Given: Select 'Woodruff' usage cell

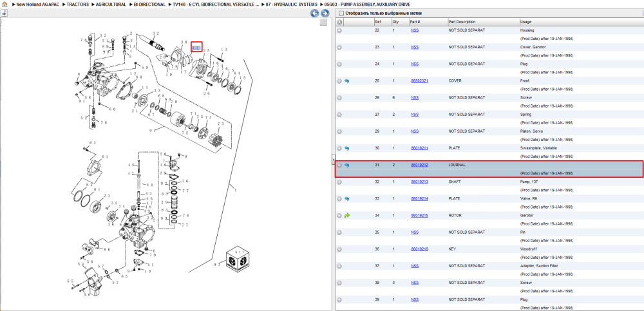Looking at the screenshot, I should pyautogui.click(x=529, y=249).
